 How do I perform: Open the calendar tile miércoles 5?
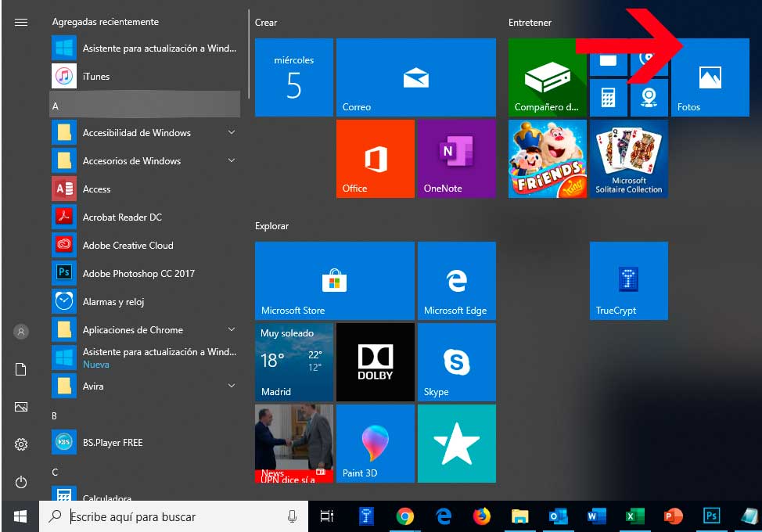[294, 77]
